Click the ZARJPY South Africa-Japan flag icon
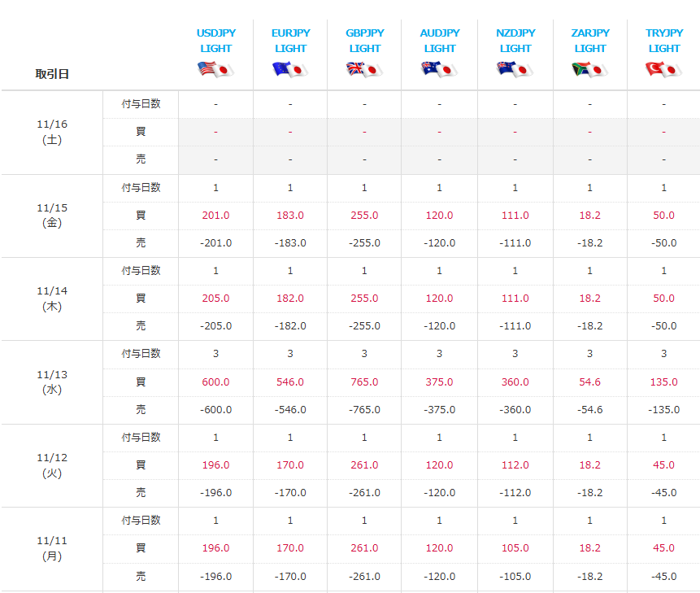700x593 pixels. pyautogui.click(x=589, y=70)
